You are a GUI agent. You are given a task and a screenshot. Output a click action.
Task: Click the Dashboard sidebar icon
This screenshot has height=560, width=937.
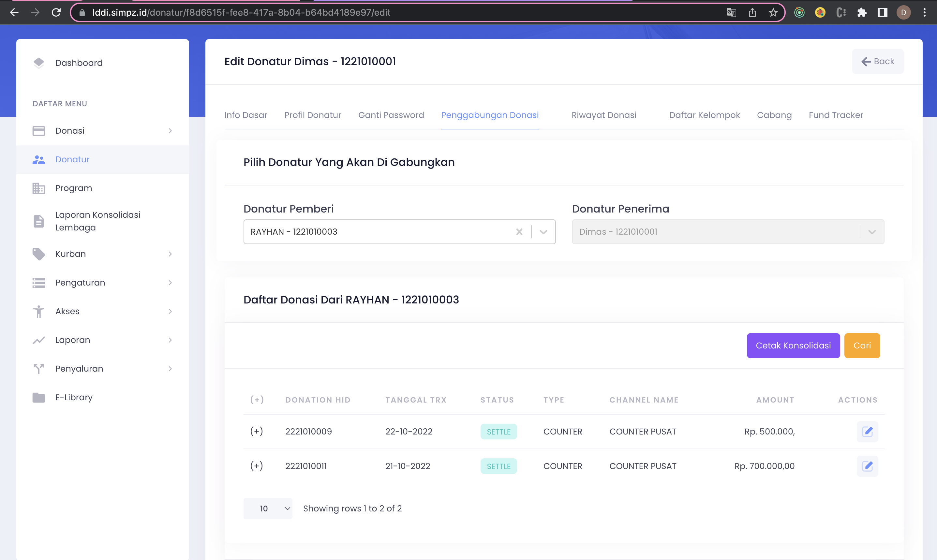point(38,63)
